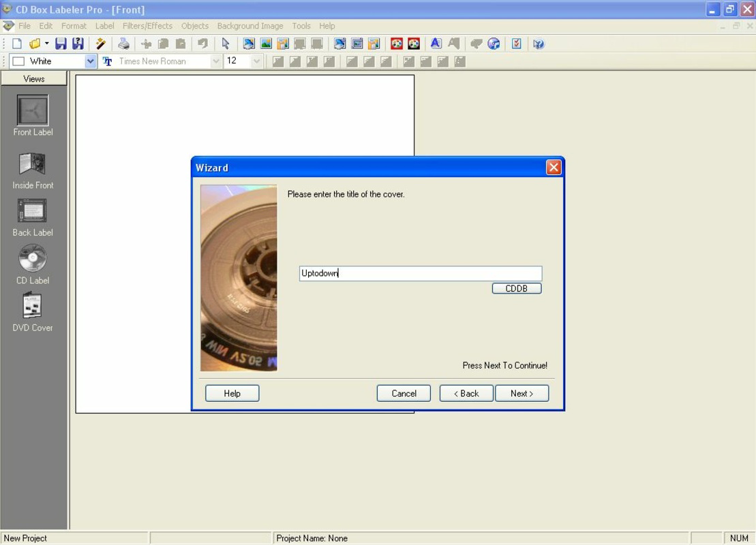Click 'Please enter the title of the cover.' text
The width and height of the screenshot is (756, 545).
tap(346, 194)
